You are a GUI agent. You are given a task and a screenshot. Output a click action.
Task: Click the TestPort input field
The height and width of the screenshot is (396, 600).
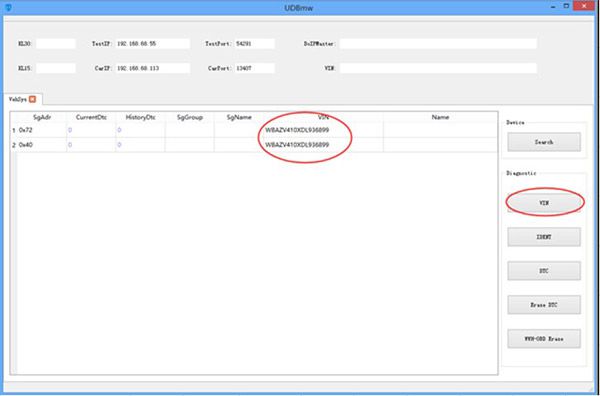254,44
